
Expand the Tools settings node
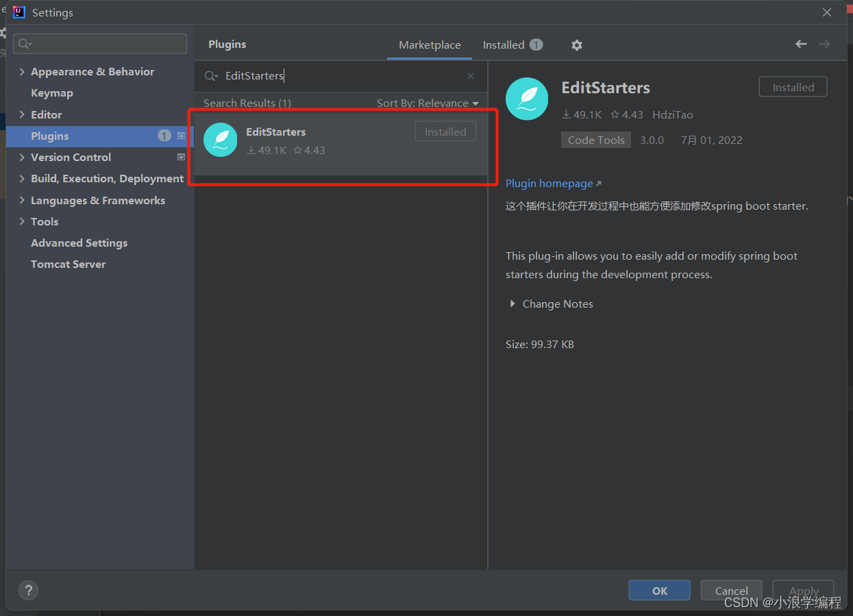point(22,221)
